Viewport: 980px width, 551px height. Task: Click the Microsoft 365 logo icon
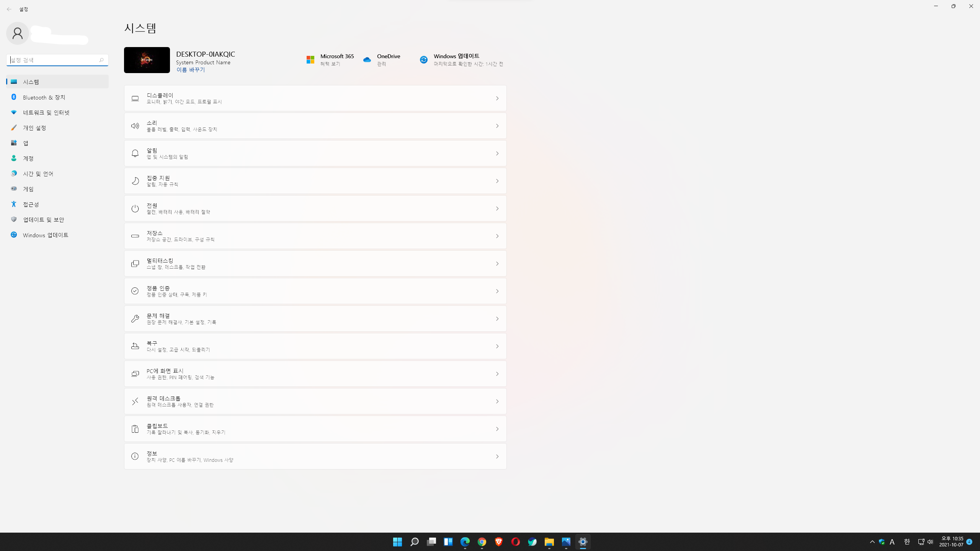pyautogui.click(x=310, y=60)
